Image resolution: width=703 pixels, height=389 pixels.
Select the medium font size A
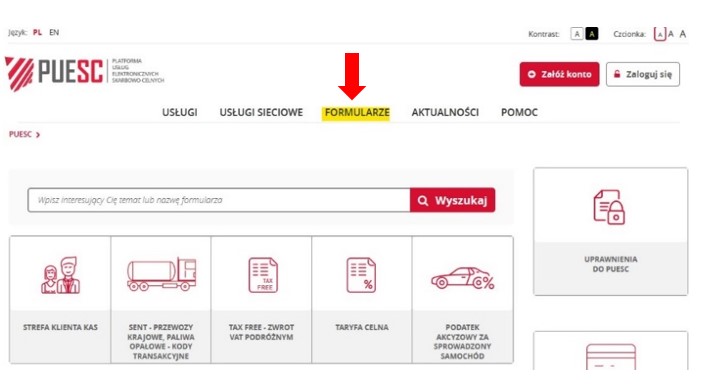(671, 34)
